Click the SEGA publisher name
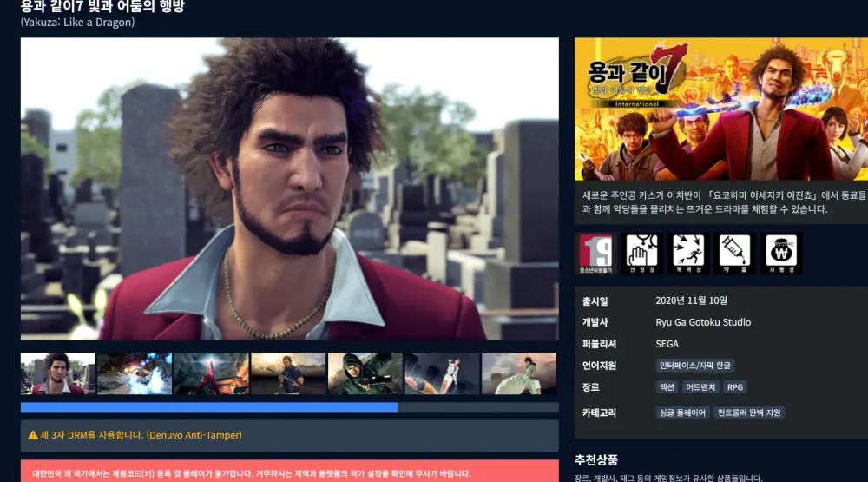Image resolution: width=868 pixels, height=482 pixels. coord(667,344)
